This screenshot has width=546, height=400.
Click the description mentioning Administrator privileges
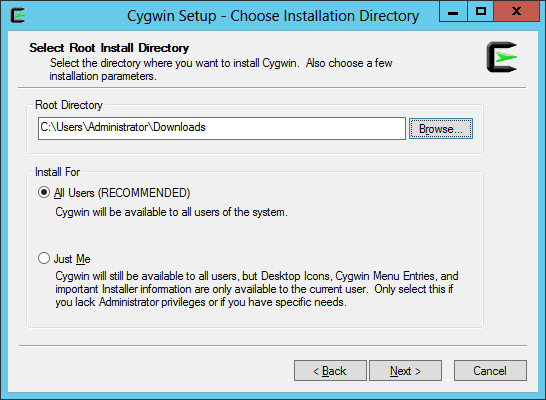click(257, 289)
